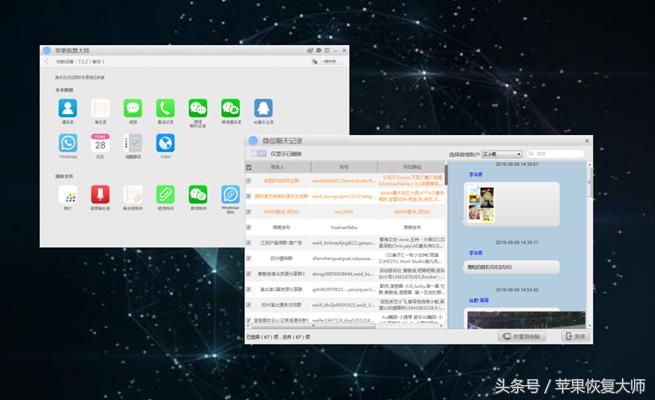Image resolution: width=655 pixels, height=400 pixels.
Task: Toggle the 'show only deleted' switch
Action: click(x=260, y=155)
